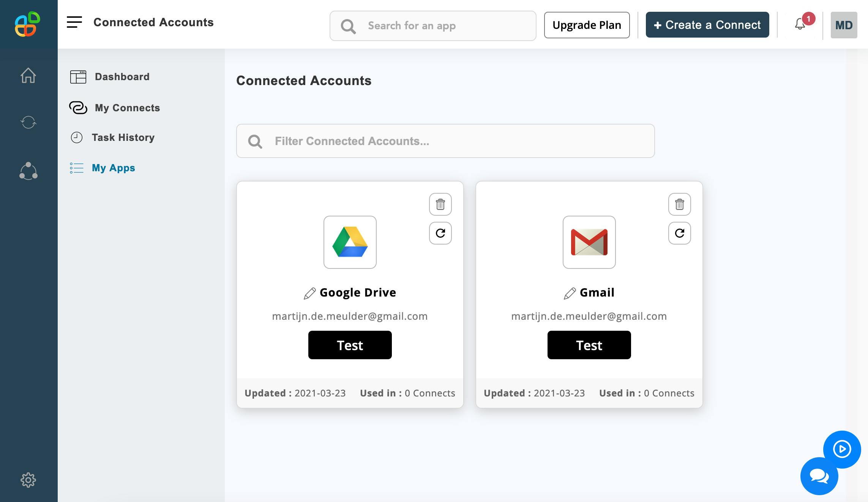Refresh the Google Drive connection
The image size is (868, 502).
tap(440, 233)
